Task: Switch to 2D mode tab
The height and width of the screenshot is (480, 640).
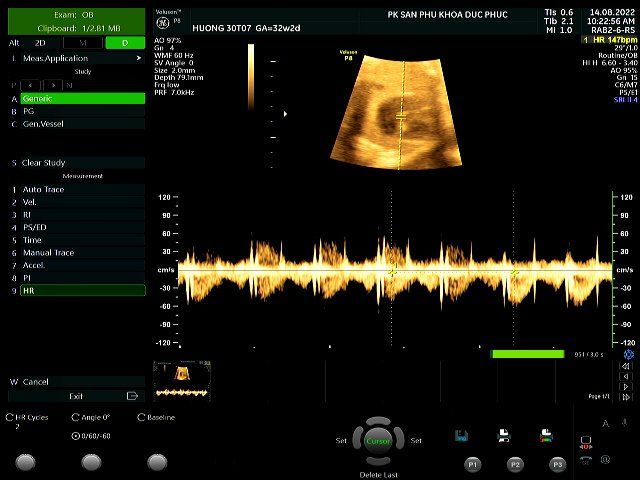Action: coord(40,43)
